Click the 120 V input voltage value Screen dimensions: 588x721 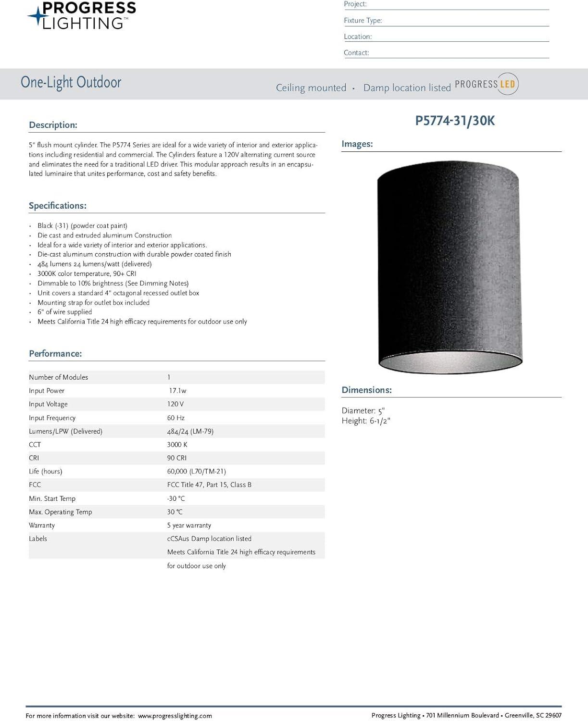pyautogui.click(x=175, y=404)
